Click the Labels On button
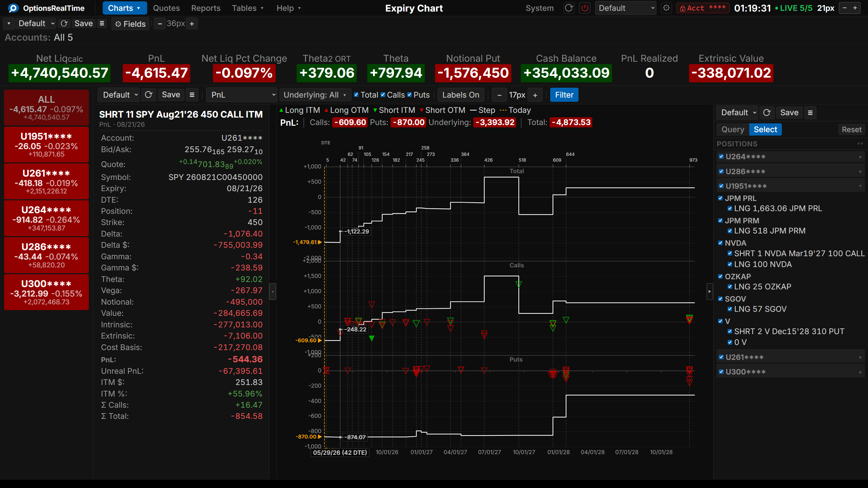The width and height of the screenshot is (868, 488). point(461,95)
